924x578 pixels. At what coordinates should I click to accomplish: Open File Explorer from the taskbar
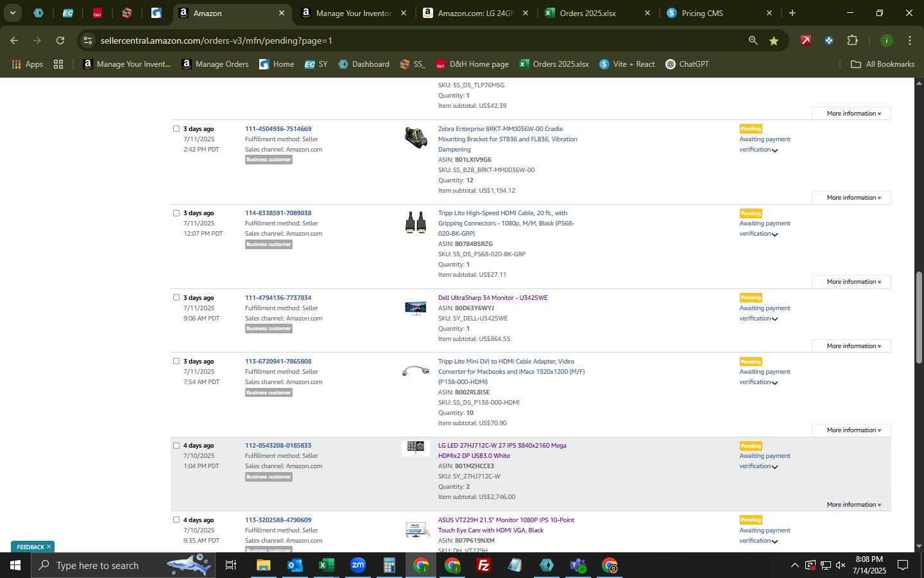[264, 565]
